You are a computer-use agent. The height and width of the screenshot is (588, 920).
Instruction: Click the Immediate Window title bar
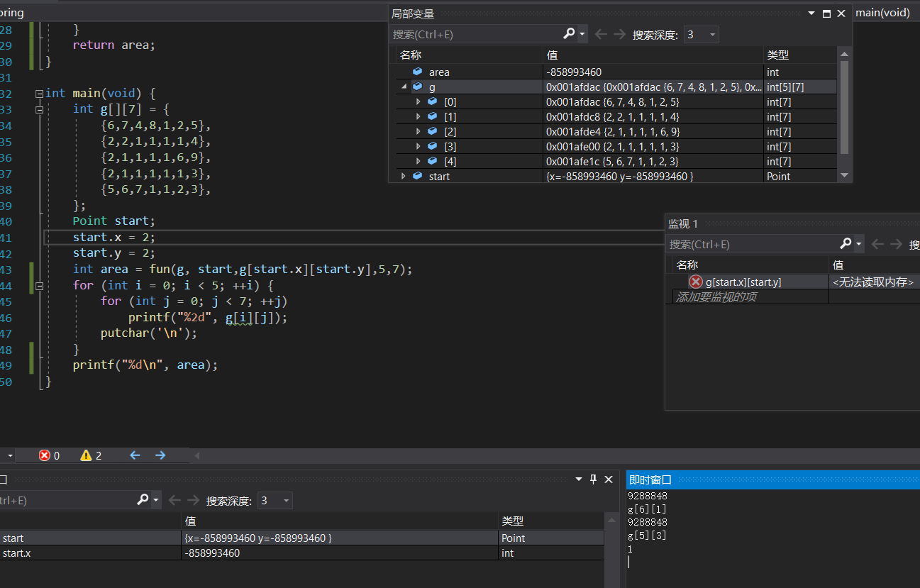pyautogui.click(x=773, y=479)
